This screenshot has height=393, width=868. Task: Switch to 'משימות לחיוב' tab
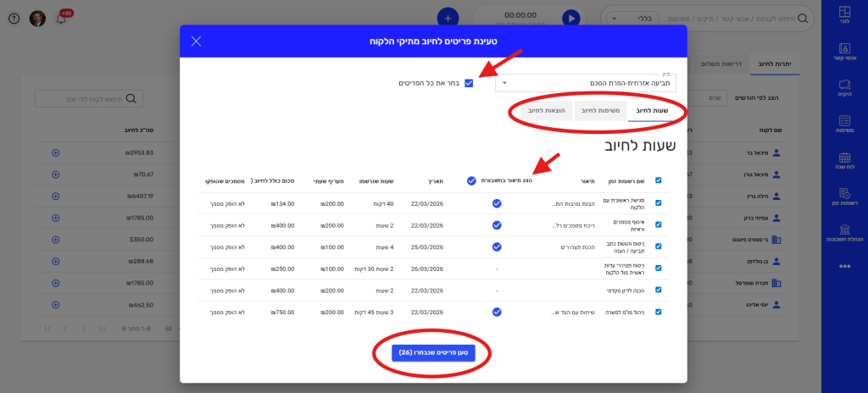(599, 111)
